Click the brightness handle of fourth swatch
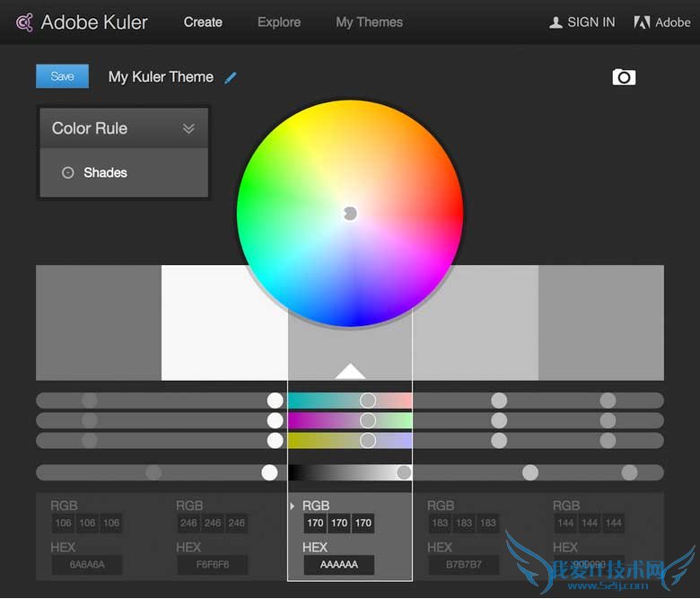700x599 pixels. point(530,472)
